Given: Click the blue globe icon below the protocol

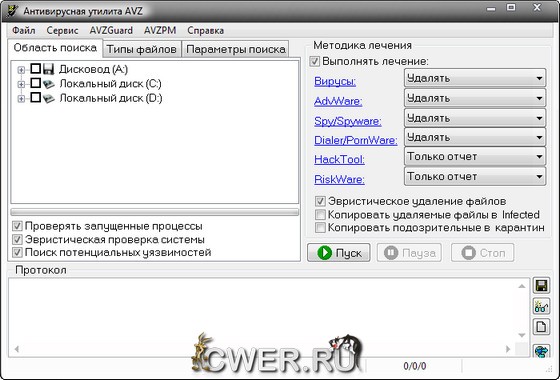Looking at the screenshot, I should pos(541,351).
